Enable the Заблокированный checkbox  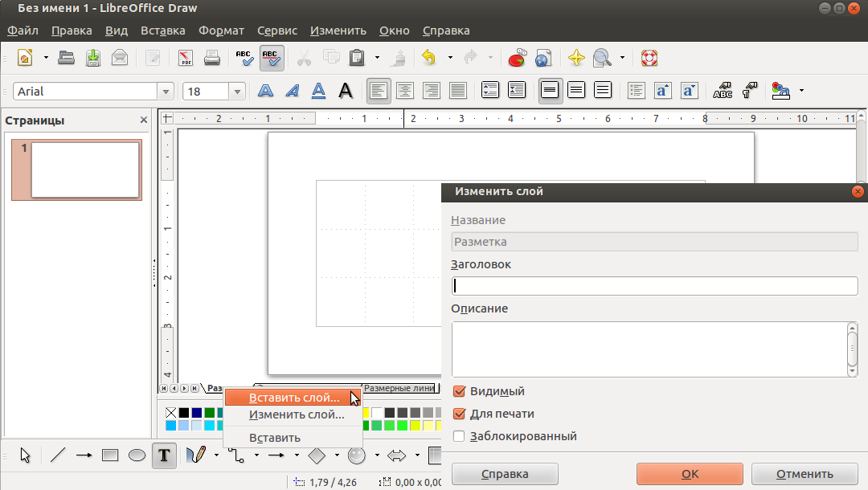point(460,436)
